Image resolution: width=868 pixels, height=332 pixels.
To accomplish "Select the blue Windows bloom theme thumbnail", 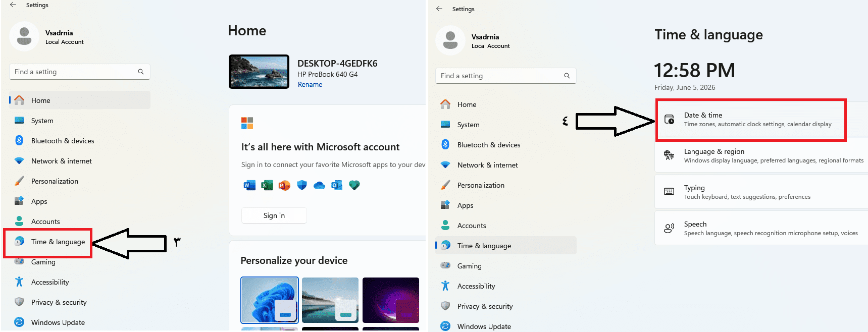I will point(270,300).
